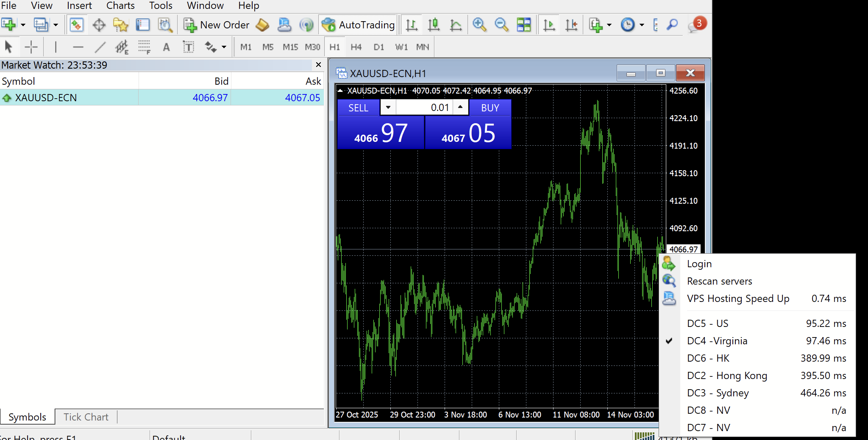
Task: Select the text tool
Action: (x=166, y=47)
